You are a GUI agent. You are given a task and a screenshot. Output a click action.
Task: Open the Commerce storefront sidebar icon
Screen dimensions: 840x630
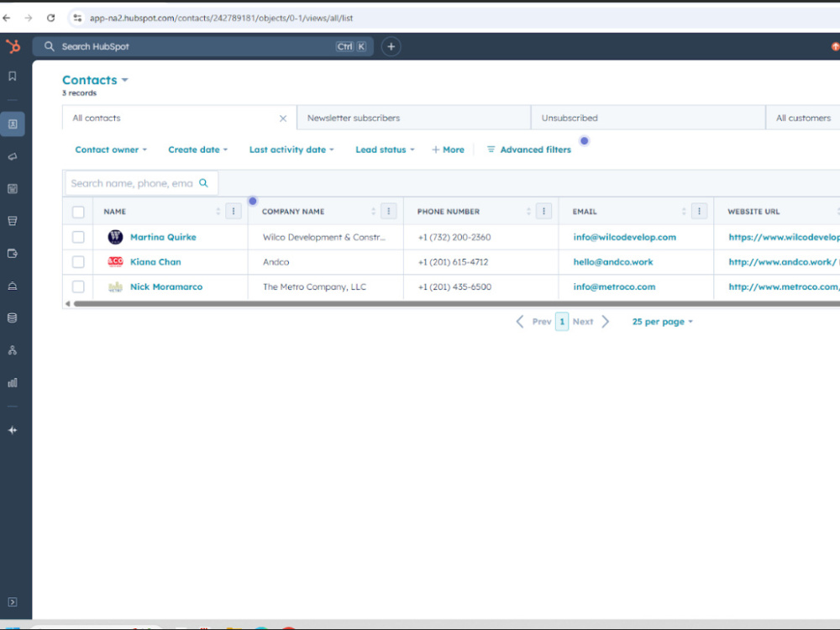[13, 221]
